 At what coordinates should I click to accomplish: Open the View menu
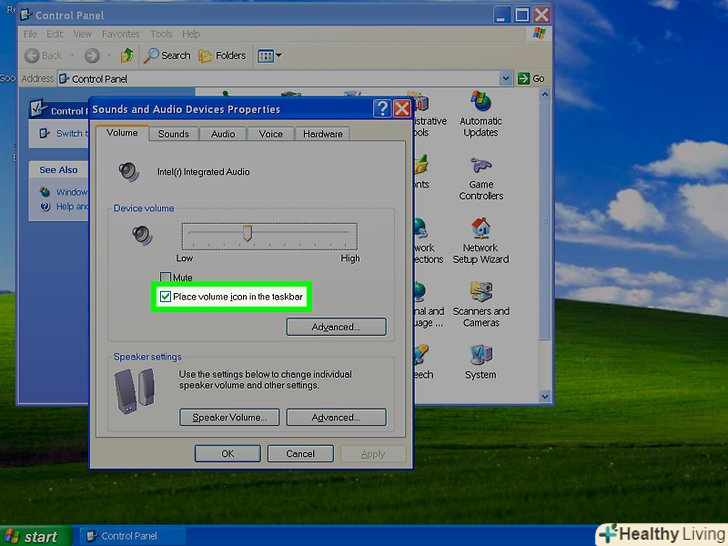coord(83,34)
